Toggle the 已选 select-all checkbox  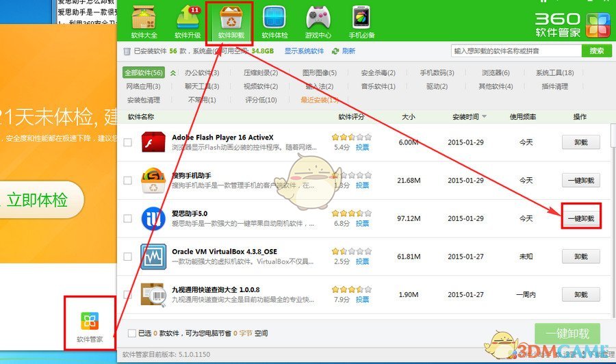[x=132, y=333]
